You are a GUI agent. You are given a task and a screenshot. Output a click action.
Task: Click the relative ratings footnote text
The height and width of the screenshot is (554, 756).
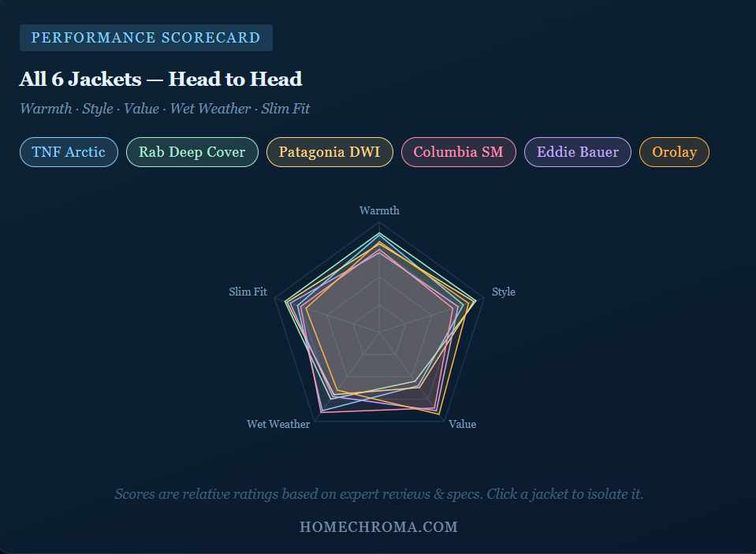(x=378, y=494)
